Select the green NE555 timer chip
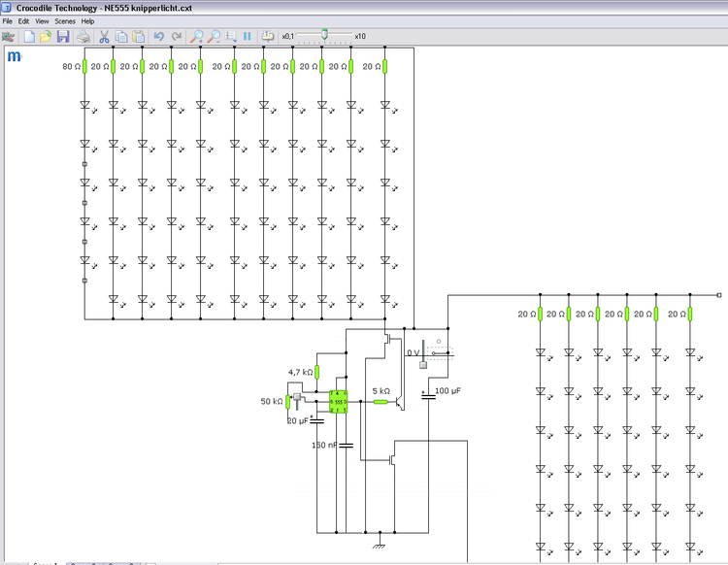This screenshot has width=728, height=565. coord(338,400)
